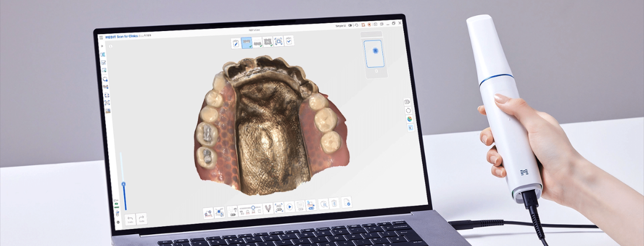Viewport: 644px width, 246px height.
Task: Click the checkmark complete stage icon
Action: pyautogui.click(x=289, y=41)
